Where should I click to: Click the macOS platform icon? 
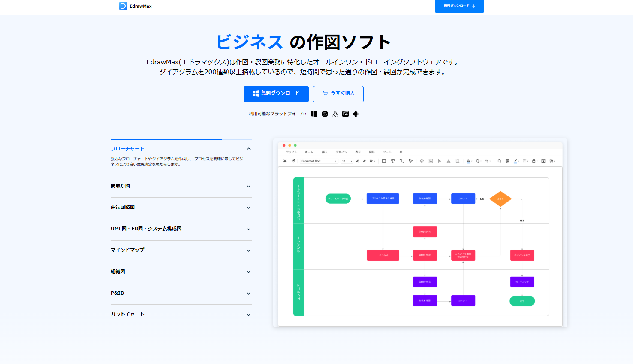(x=325, y=114)
